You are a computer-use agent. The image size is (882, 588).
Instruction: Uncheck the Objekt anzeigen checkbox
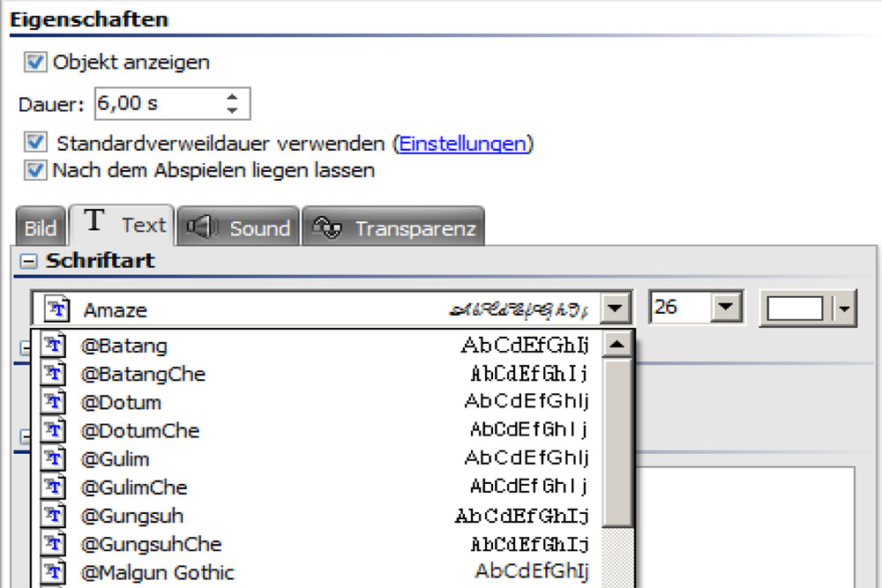[35, 63]
